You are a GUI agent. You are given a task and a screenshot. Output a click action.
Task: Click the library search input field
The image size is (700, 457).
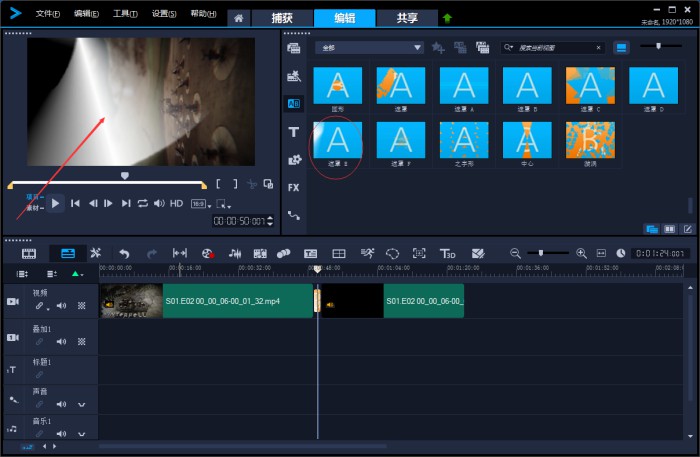pos(553,47)
